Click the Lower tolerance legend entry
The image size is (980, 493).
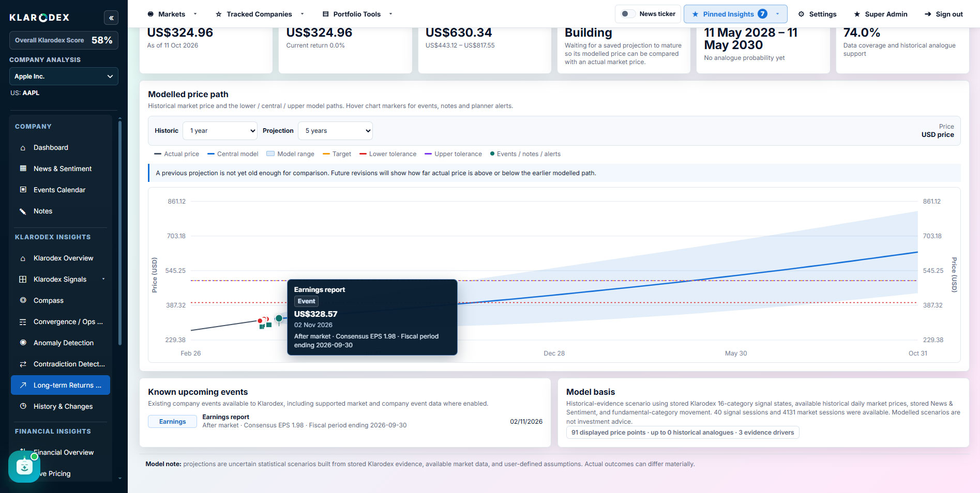387,154
